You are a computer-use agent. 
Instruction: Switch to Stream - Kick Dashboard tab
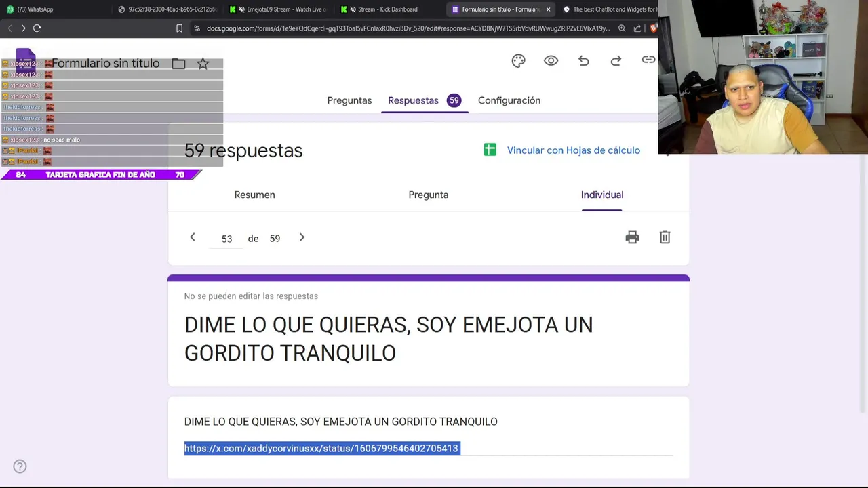point(391,9)
